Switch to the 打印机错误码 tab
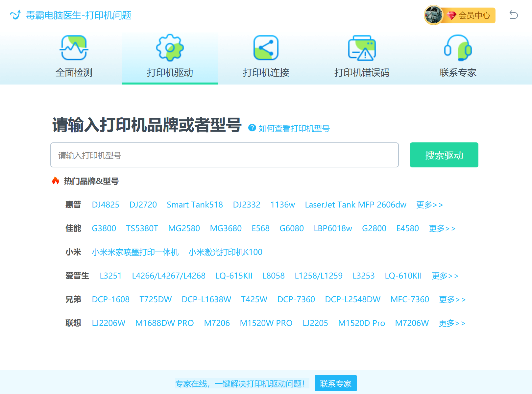 (x=362, y=59)
